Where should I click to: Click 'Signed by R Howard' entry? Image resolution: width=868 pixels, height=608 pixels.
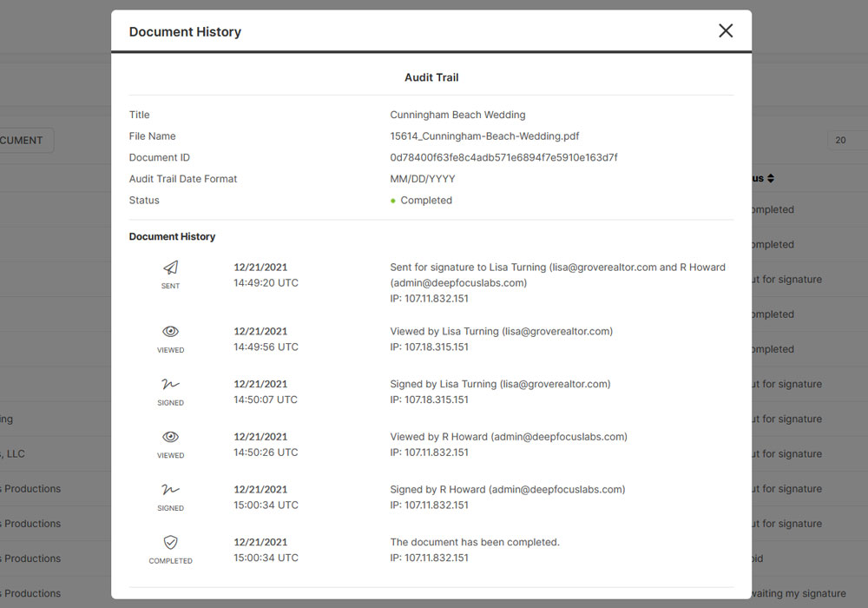pos(507,489)
